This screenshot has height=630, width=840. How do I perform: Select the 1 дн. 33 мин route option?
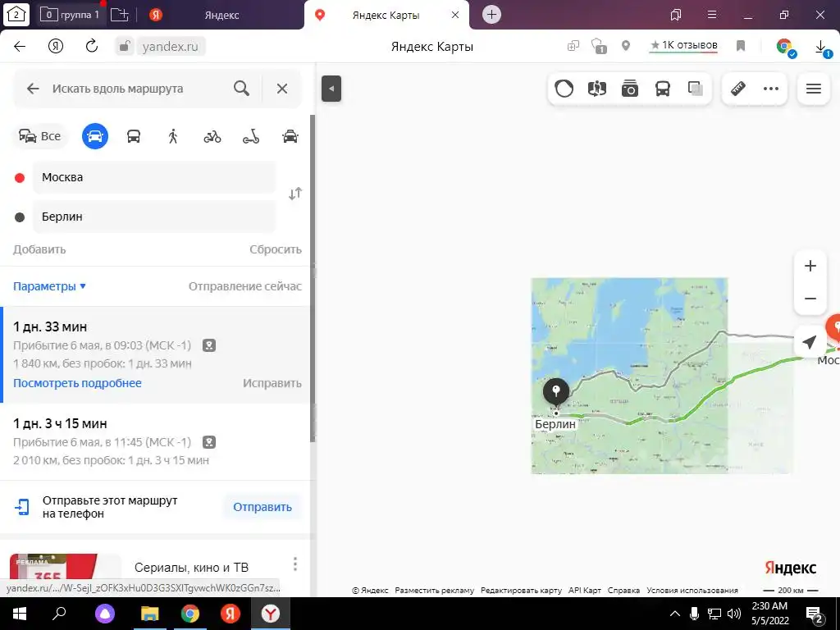[155, 354]
